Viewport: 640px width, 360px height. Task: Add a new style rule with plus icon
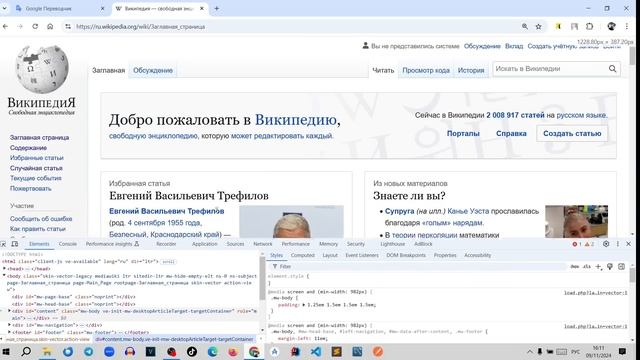pos(598,267)
